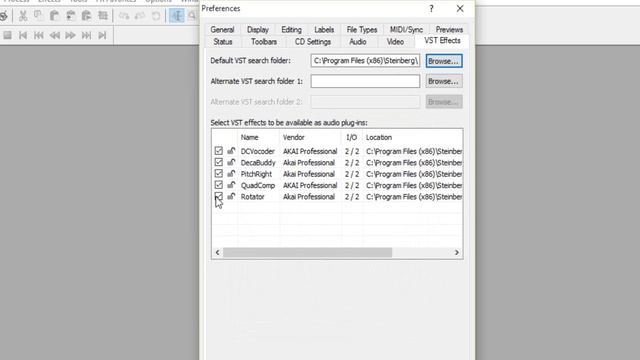Uncheck the PitchRight plug-in checkbox
The width and height of the screenshot is (640, 360).
218,173
